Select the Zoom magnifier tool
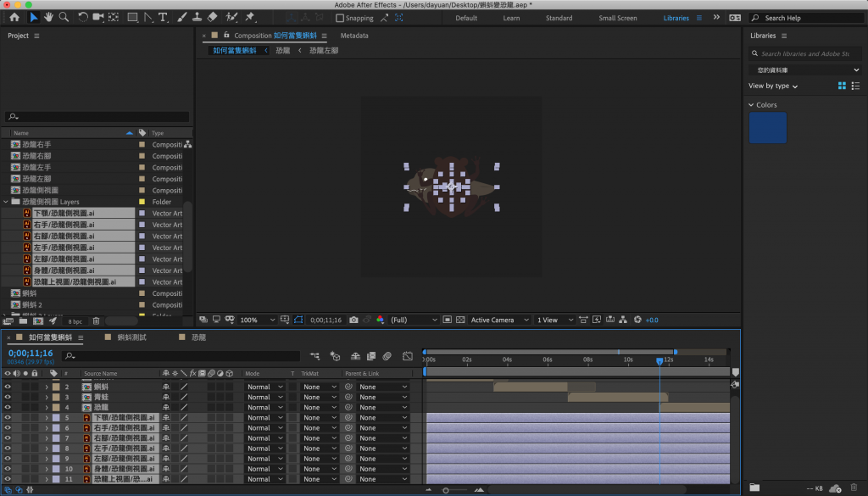The height and width of the screenshot is (496, 868). (x=64, y=17)
